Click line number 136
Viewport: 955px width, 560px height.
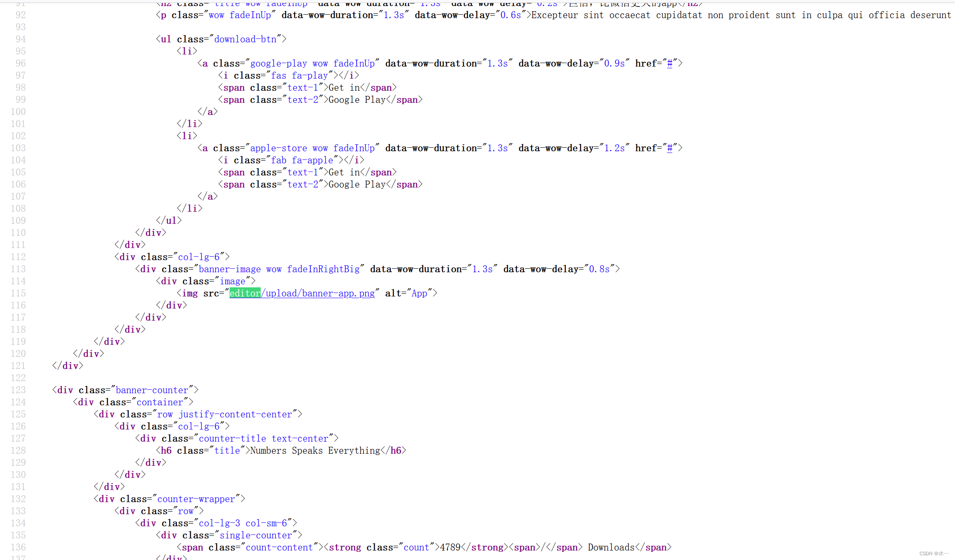click(18, 547)
